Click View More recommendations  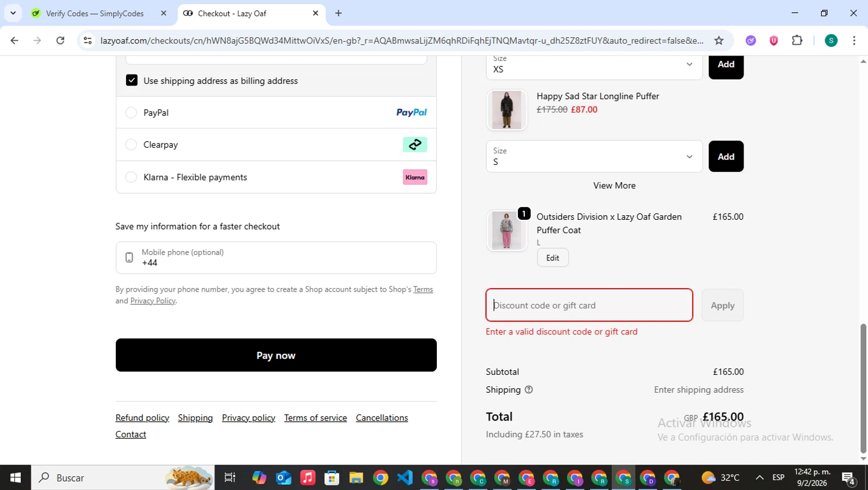(615, 186)
